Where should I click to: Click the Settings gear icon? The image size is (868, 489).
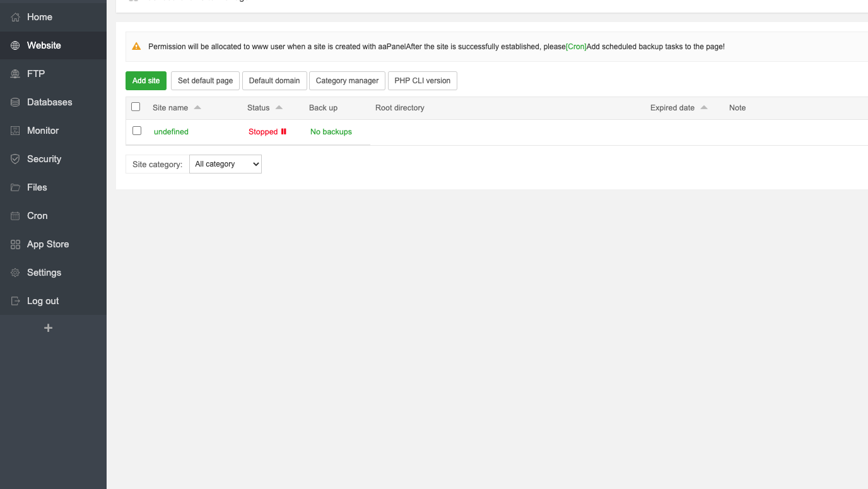(x=15, y=273)
